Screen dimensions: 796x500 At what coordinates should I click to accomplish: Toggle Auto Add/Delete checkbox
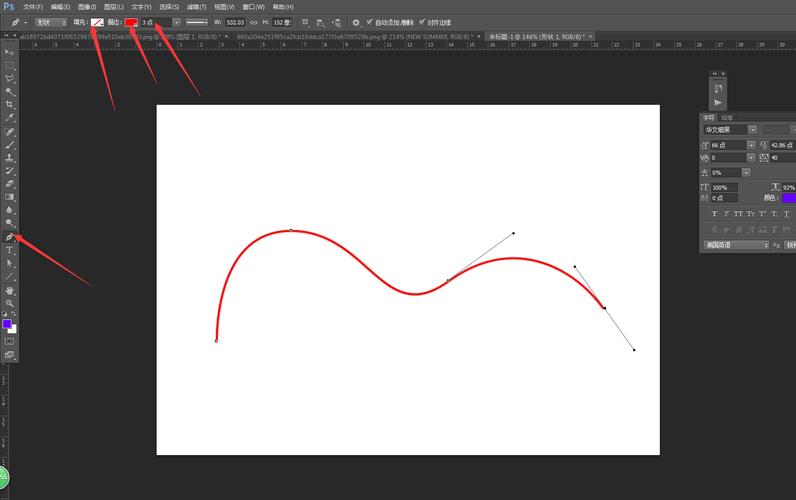[370, 22]
